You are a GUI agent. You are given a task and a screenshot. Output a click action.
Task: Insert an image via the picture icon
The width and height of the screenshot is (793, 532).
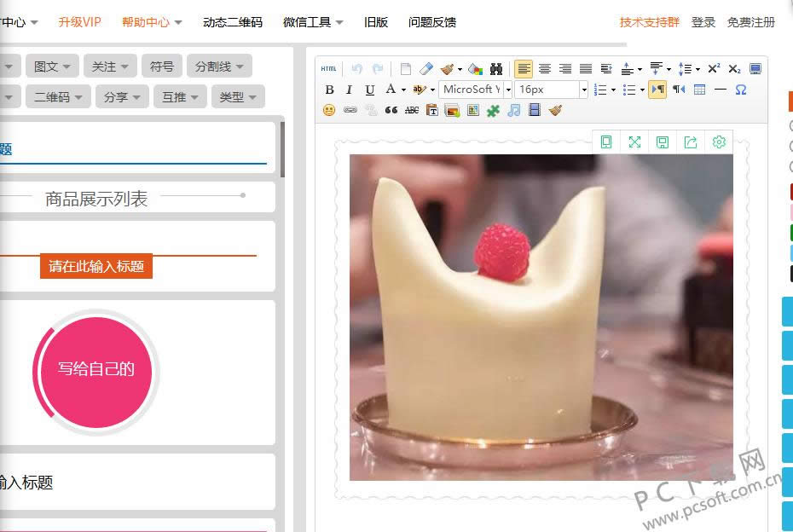pyautogui.click(x=452, y=110)
